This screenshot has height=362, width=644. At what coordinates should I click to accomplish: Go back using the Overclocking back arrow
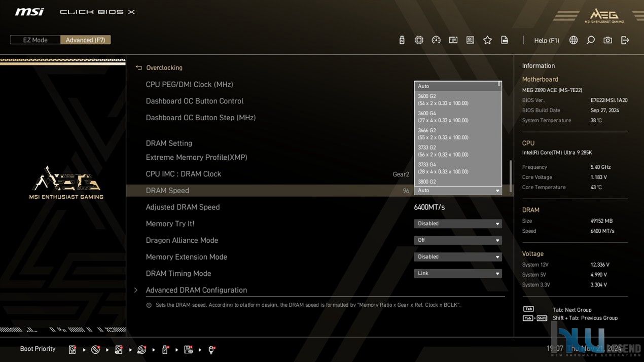(x=138, y=67)
